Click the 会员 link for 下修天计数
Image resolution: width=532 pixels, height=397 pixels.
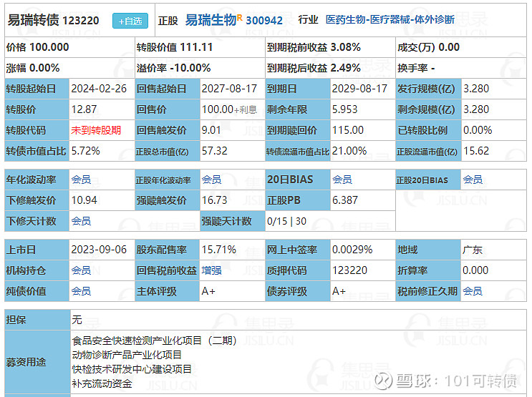[81, 221]
